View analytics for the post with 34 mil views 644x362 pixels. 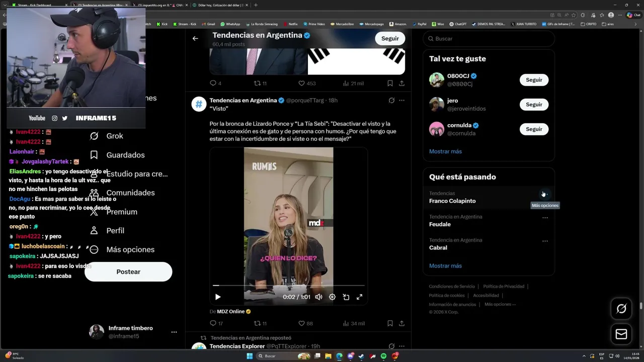pyautogui.click(x=353, y=323)
